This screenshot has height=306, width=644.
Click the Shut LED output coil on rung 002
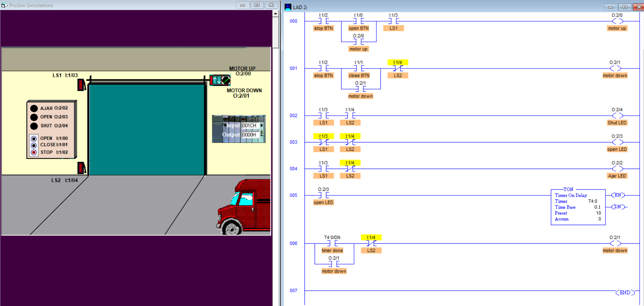617,115
